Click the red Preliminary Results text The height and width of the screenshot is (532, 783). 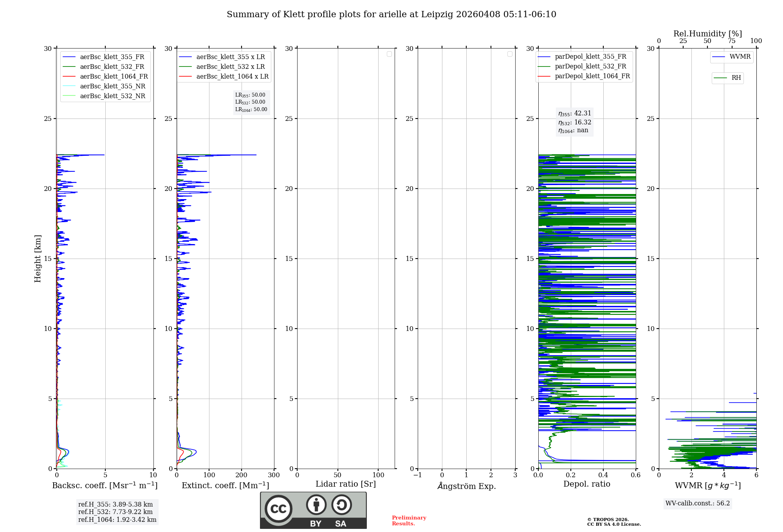(409, 521)
